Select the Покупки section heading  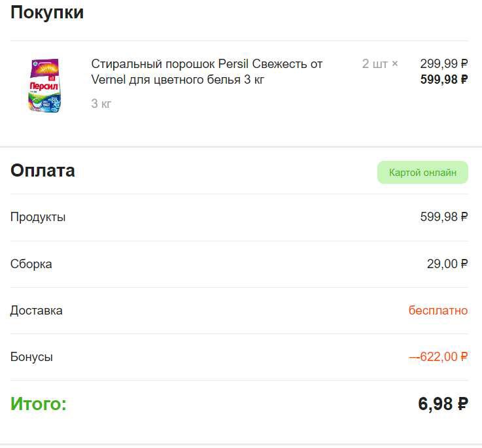pyautogui.click(x=47, y=12)
